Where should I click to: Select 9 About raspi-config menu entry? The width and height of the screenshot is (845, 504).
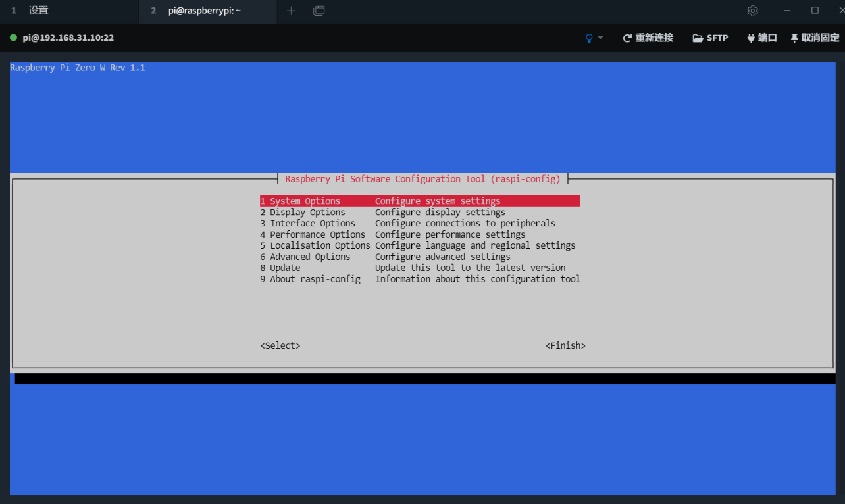(x=420, y=280)
